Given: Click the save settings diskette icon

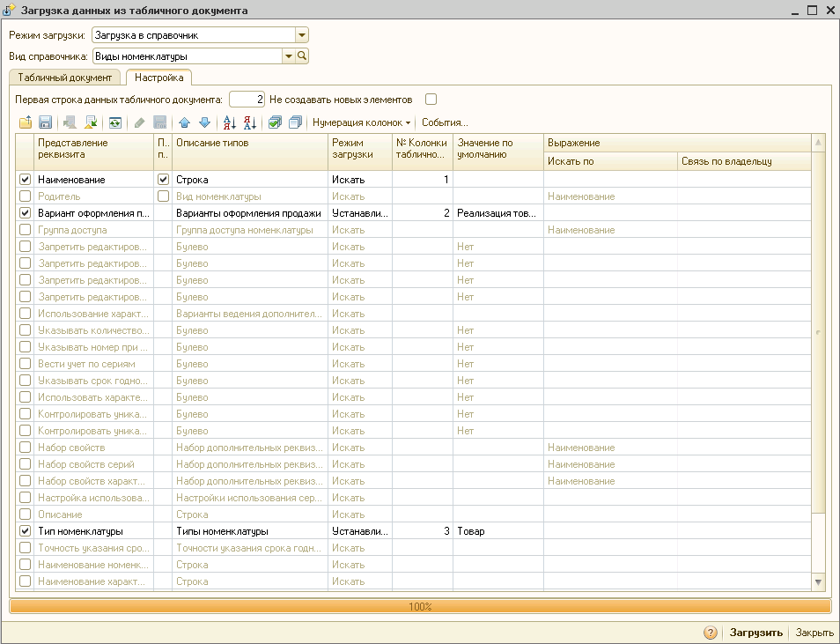Looking at the screenshot, I should click(x=46, y=122).
